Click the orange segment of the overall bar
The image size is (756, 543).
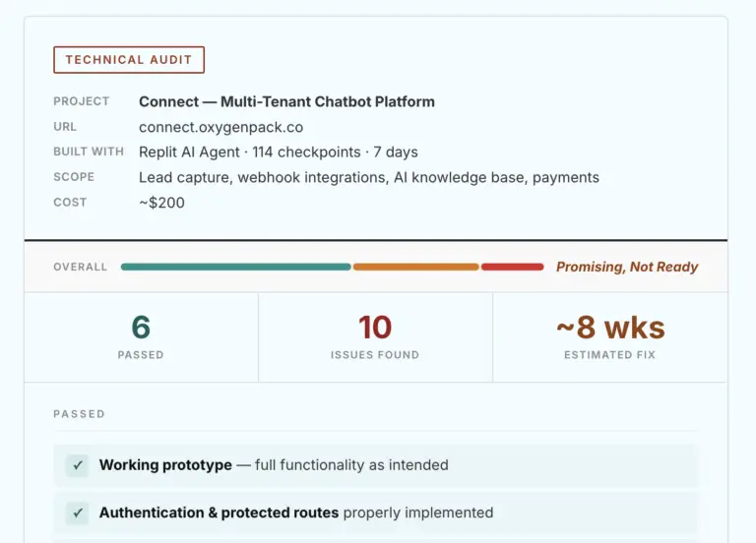click(415, 267)
